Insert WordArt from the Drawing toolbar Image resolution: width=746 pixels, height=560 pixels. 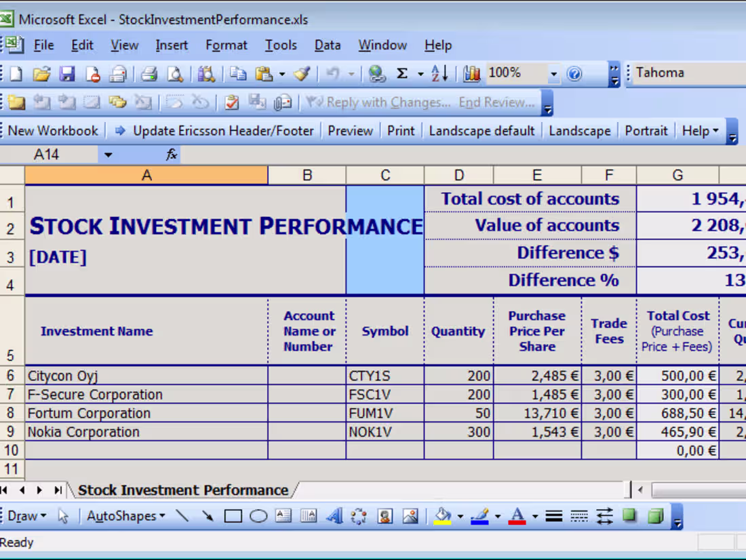pos(335,516)
